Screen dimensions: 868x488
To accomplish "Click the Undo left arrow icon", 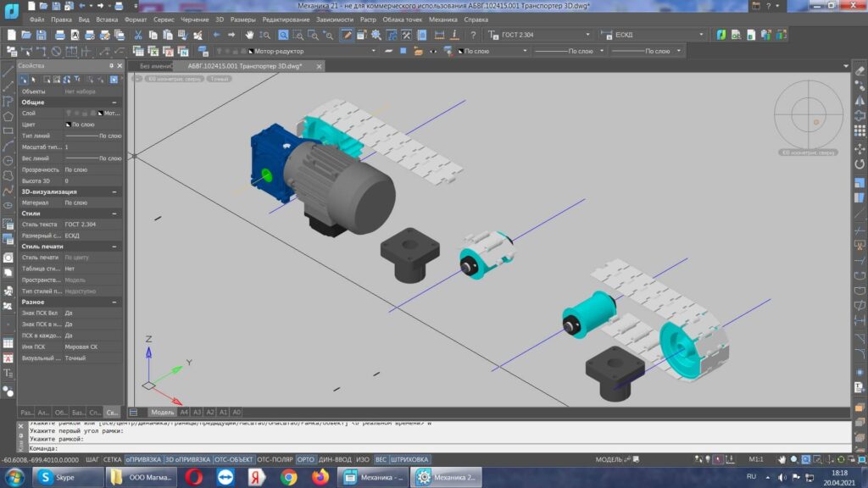I will (x=216, y=35).
